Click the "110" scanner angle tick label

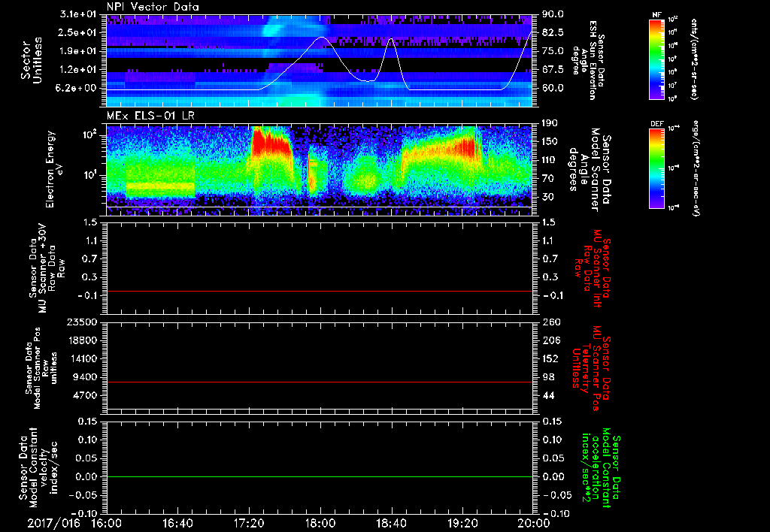coord(550,160)
